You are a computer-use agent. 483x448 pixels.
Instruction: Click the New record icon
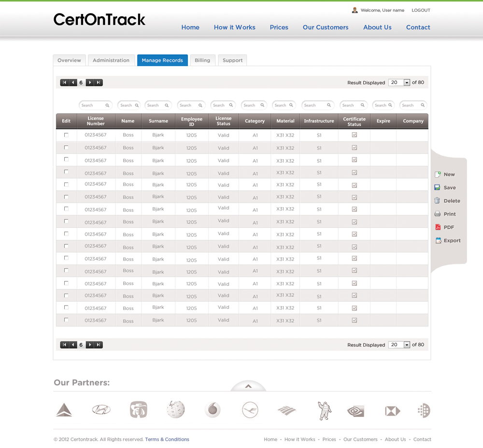coord(438,175)
